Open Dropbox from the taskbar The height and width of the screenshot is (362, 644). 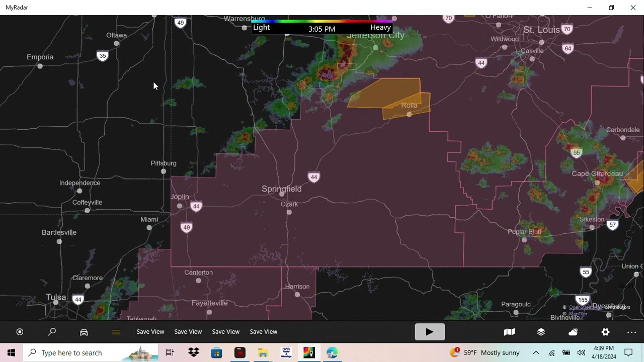[x=194, y=353]
